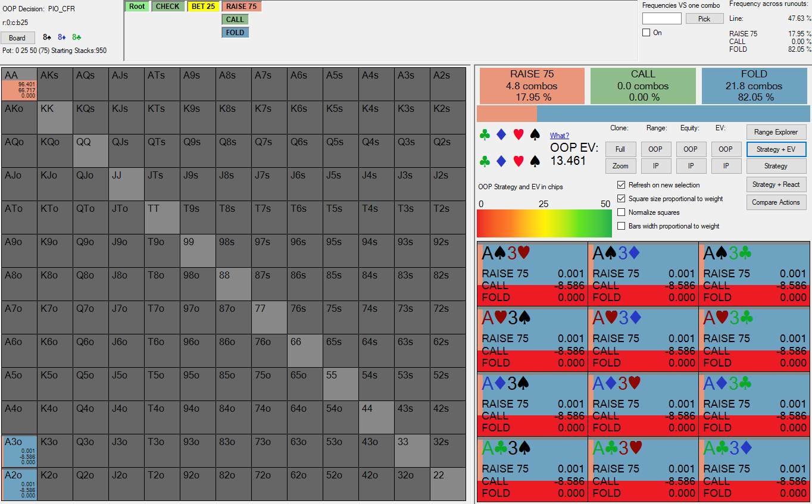Select the A♣3♦ combo card
The width and height of the screenshot is (812, 504).
coord(754,470)
